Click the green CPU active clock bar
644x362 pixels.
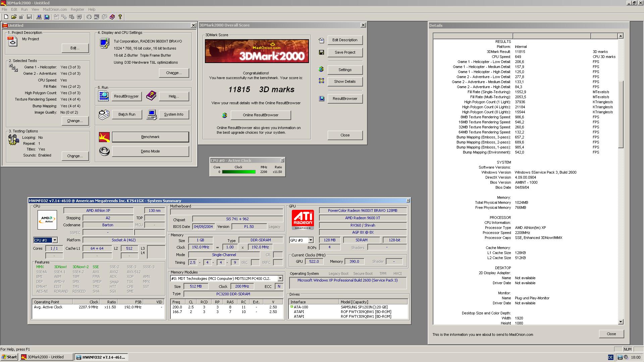238,172
